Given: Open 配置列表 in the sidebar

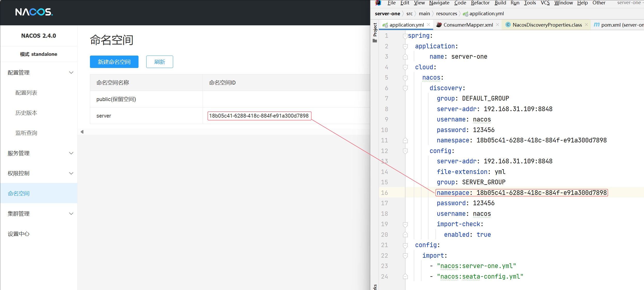Looking at the screenshot, I should click(26, 93).
